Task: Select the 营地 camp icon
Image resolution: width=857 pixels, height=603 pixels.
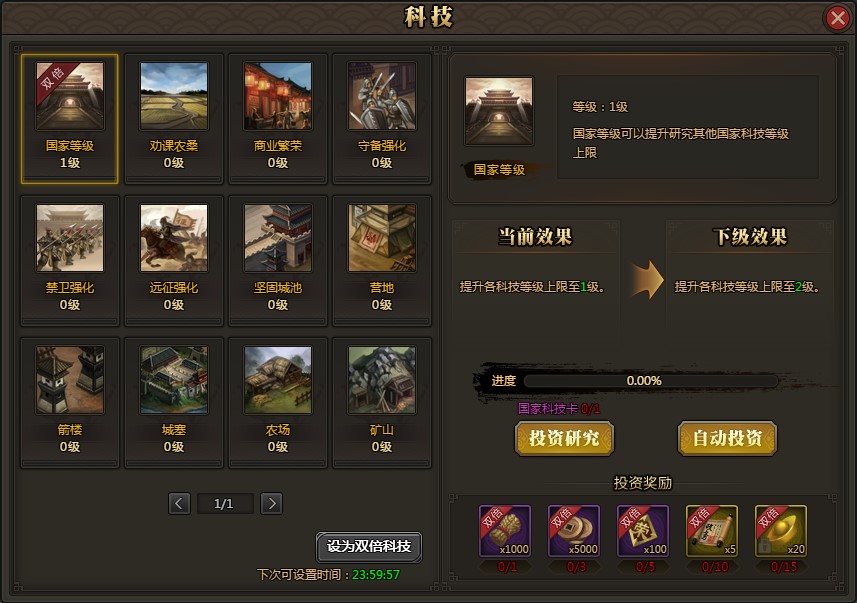Action: pyautogui.click(x=381, y=238)
